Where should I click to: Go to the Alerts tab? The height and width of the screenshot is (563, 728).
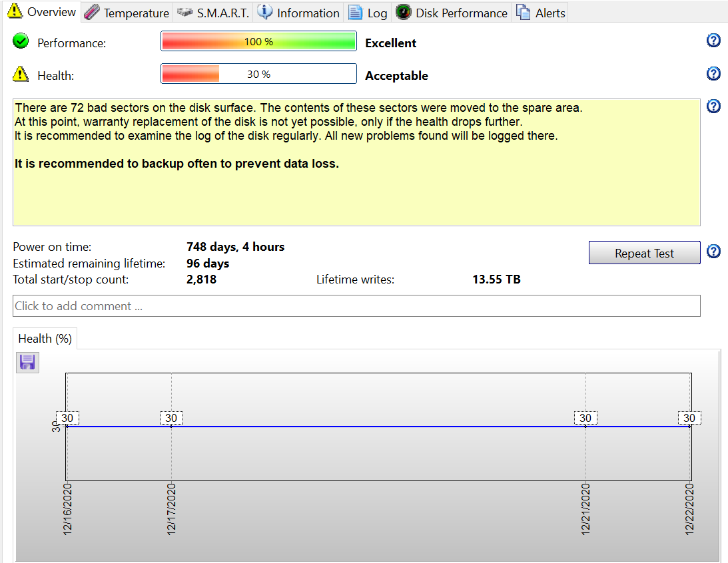pyautogui.click(x=540, y=13)
